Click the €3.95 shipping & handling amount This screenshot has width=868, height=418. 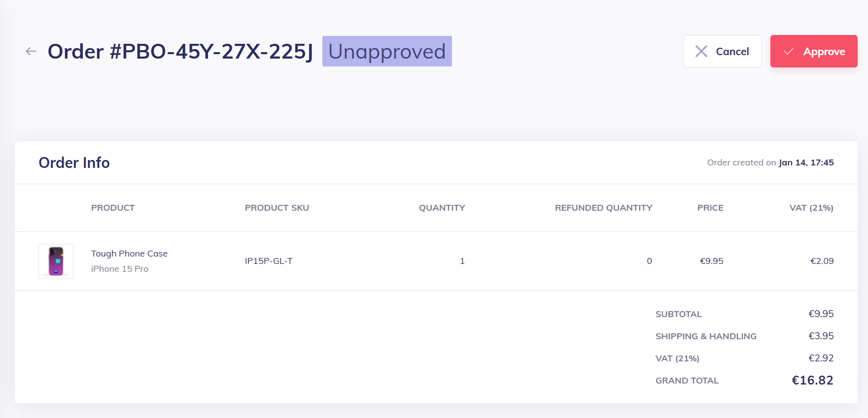821,336
